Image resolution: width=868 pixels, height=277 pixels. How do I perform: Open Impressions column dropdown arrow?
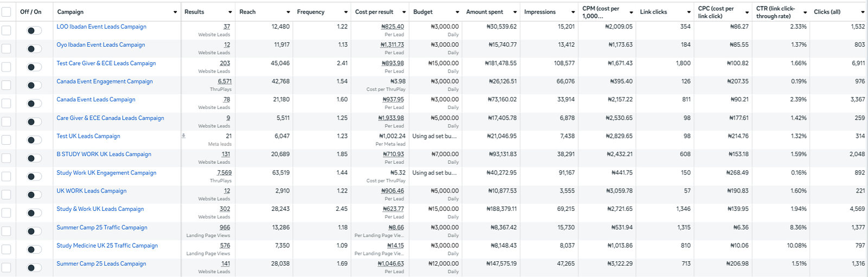coord(573,12)
